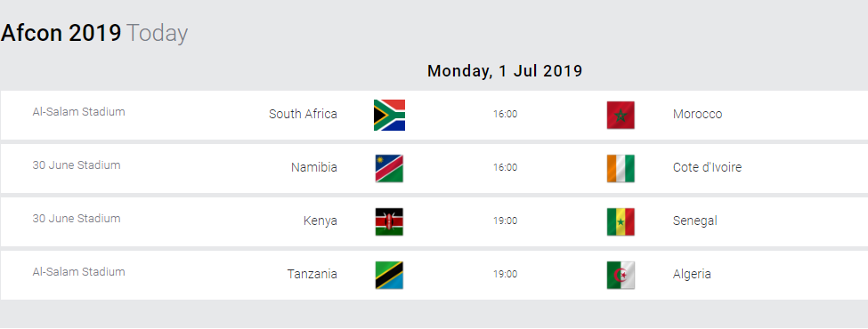Click Al-Salam Stadium venue in Tanzania row
Screen dimensions: 868x329
point(78,271)
